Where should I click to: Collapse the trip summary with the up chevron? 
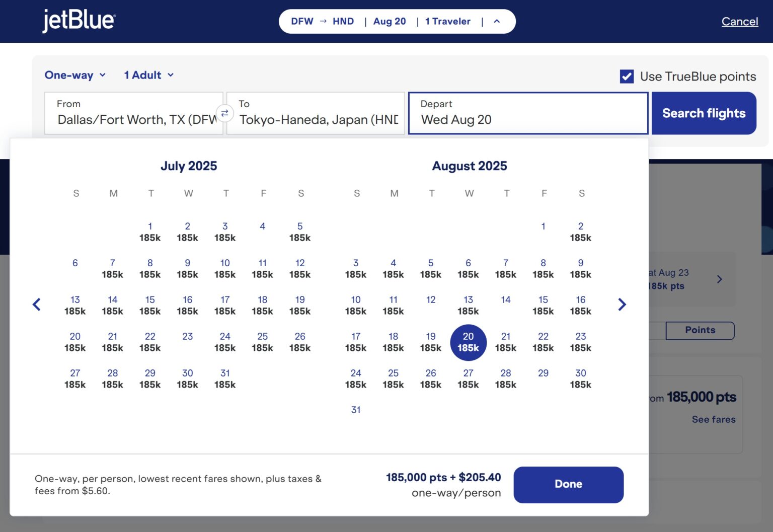(497, 21)
